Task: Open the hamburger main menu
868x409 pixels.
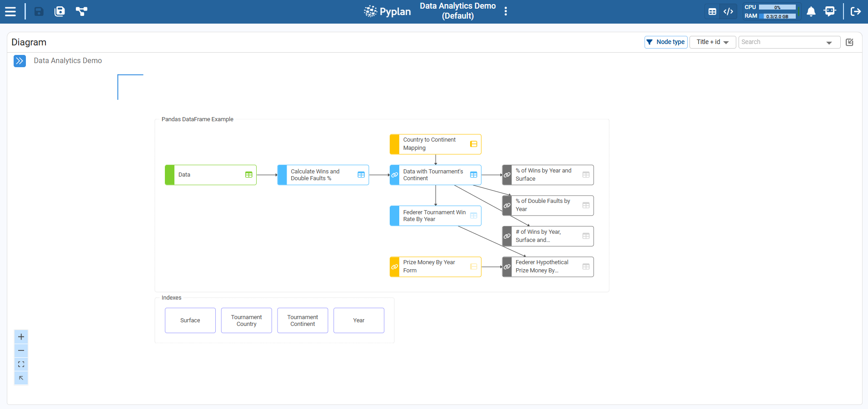Action: point(10,11)
